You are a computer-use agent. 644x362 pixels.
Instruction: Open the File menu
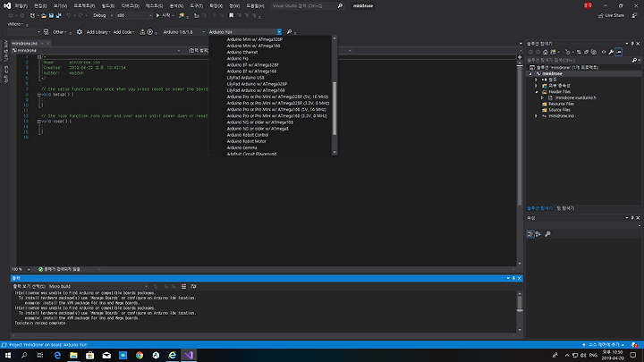[21, 5]
